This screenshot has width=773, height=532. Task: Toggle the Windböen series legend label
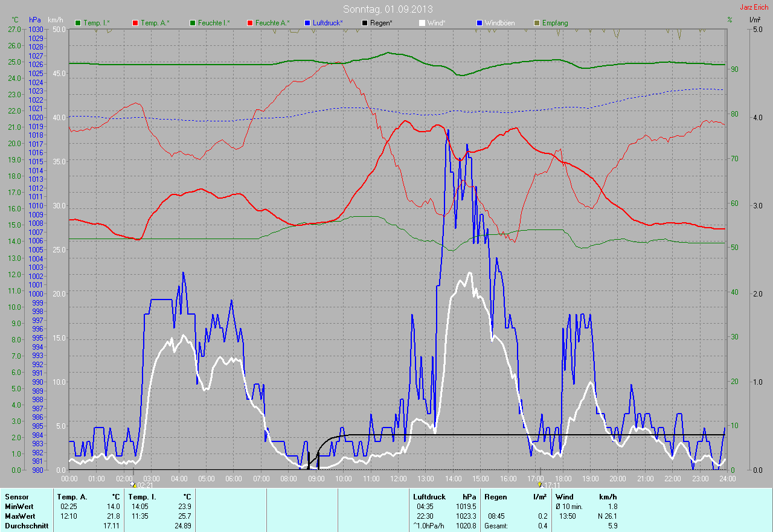[499, 23]
